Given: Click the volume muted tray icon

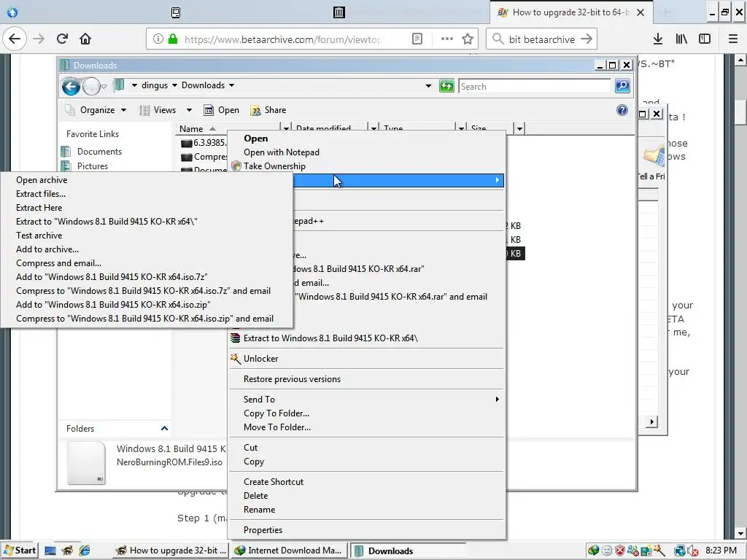Looking at the screenshot, I should point(693,551).
